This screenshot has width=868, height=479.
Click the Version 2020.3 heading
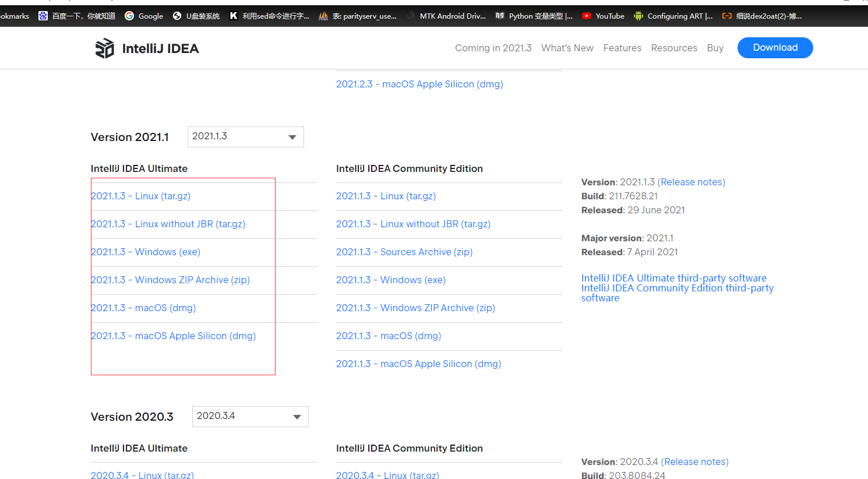click(132, 417)
